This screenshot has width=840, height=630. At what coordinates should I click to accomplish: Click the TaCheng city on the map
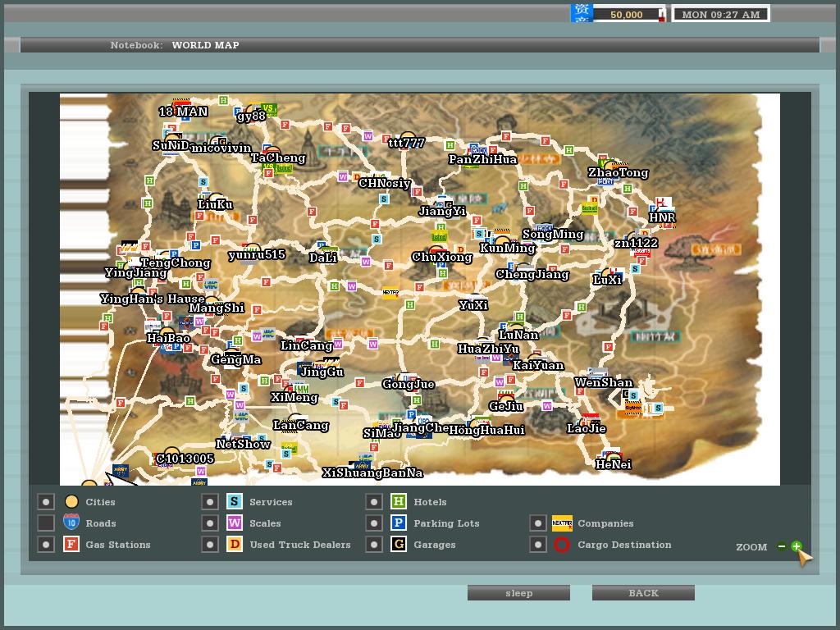272,151
